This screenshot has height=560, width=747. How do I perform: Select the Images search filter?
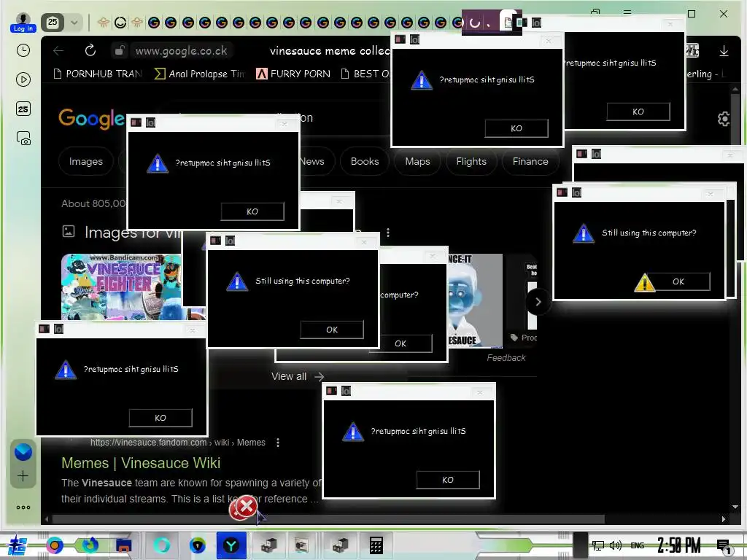point(86,161)
